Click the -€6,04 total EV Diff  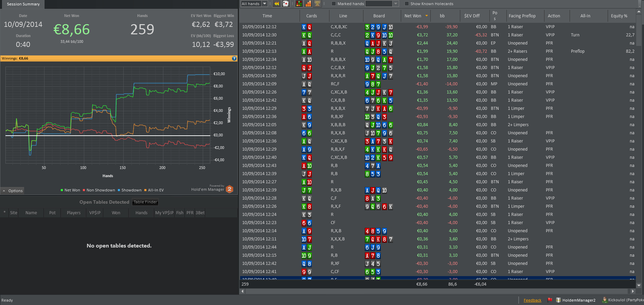(x=480, y=284)
